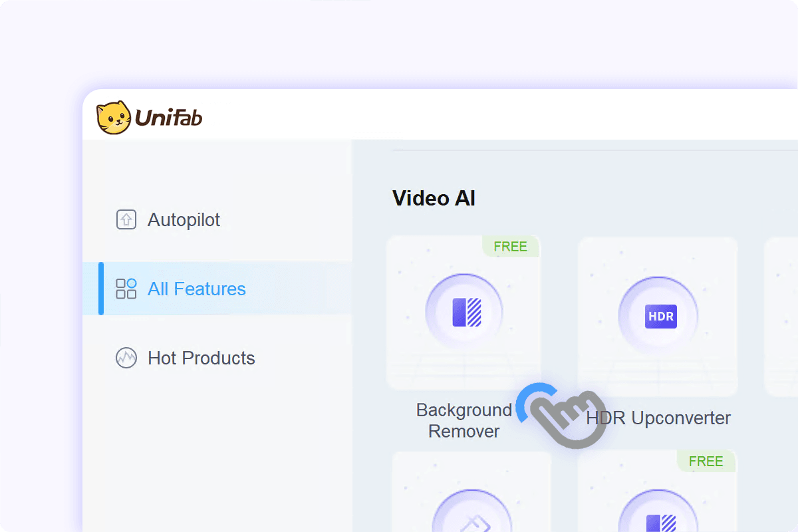Click the Hot Products chart icon
The width and height of the screenshot is (798, 532).
126,358
